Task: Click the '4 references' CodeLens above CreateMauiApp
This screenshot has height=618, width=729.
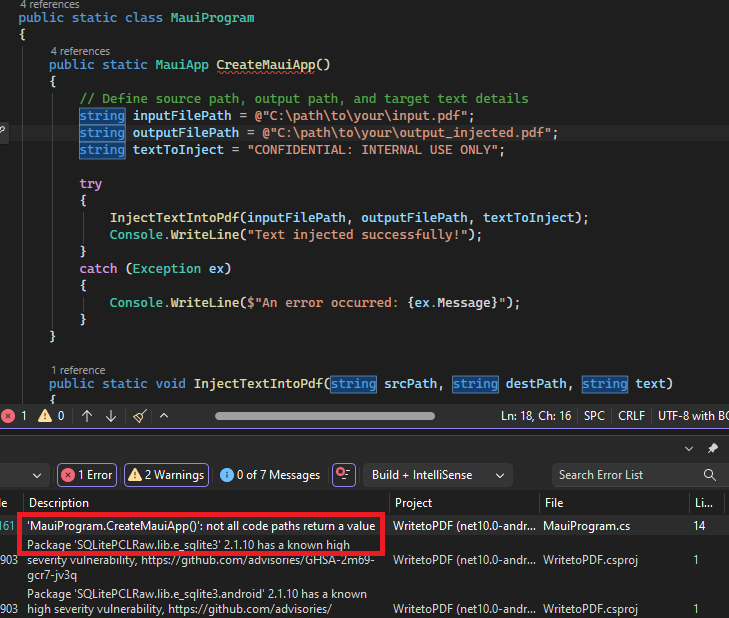Action: 80,51
